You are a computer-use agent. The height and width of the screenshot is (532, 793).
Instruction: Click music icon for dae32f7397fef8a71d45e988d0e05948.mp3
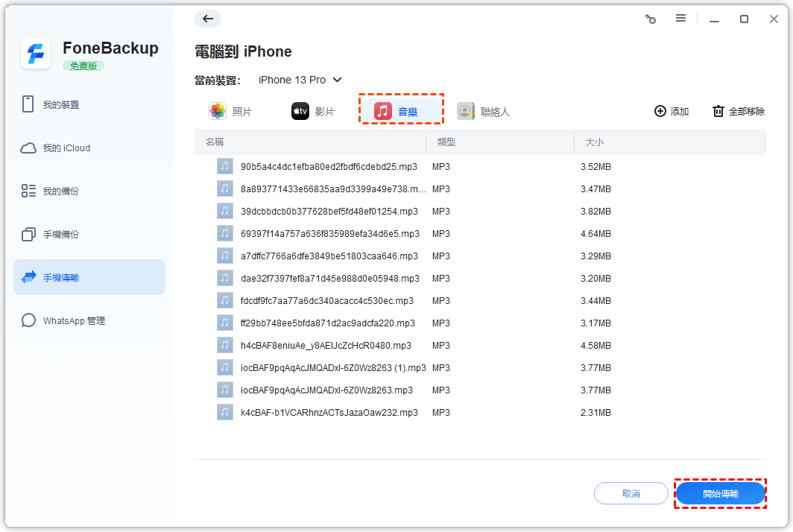click(225, 278)
